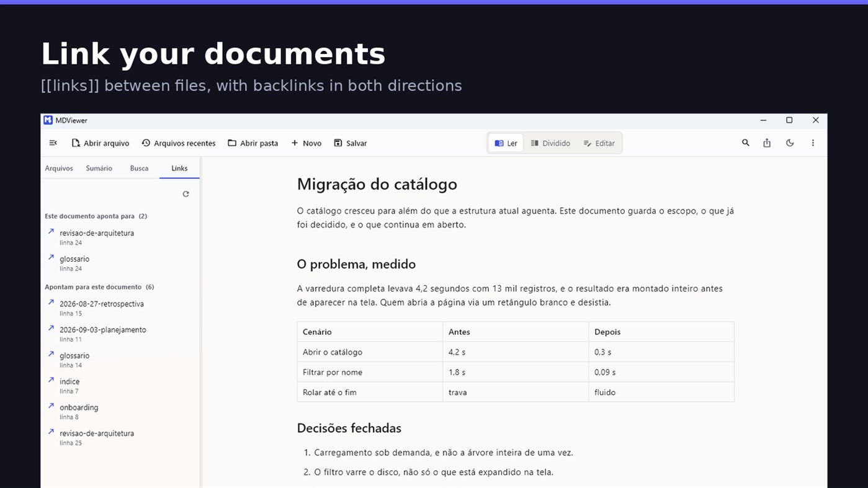The image size is (868, 488).
Task: Open backlink 2026-08-27-retrospectiva
Action: tap(120, 308)
